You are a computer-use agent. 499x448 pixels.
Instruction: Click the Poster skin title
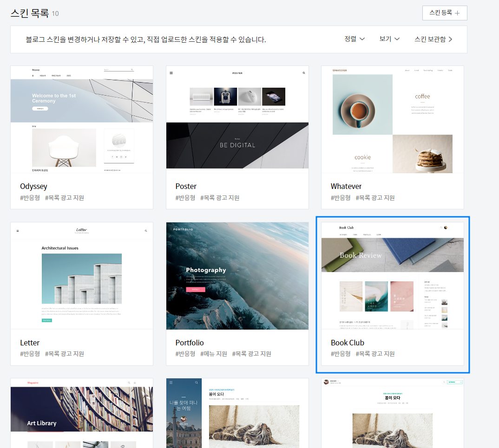186,186
